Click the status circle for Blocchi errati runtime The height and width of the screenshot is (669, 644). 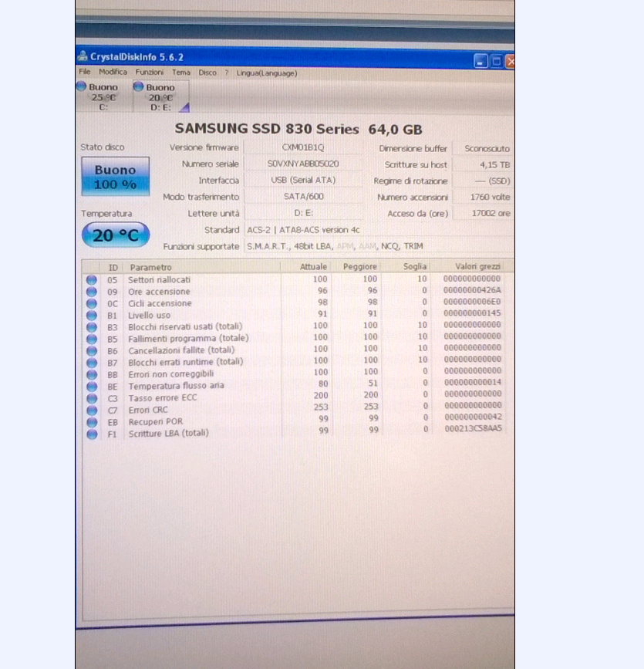(x=91, y=363)
